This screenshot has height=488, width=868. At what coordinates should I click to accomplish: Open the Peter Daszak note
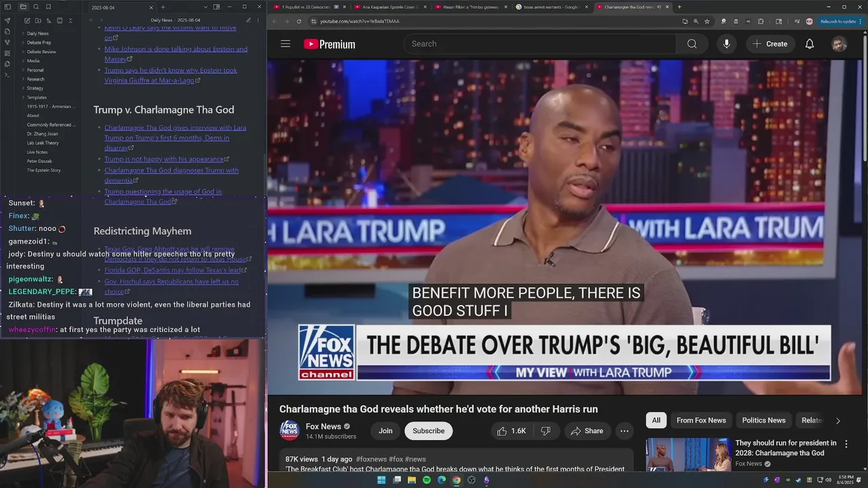coord(39,161)
